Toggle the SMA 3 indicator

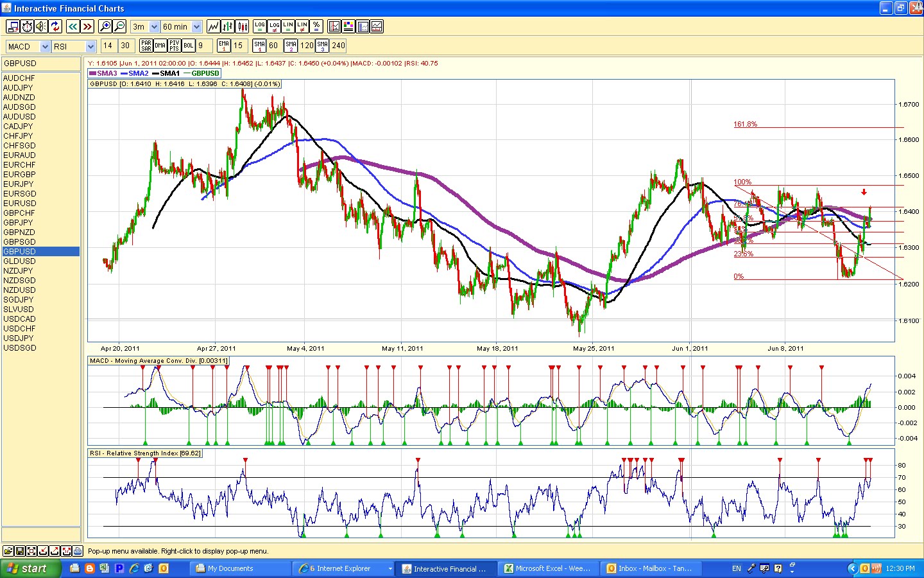point(322,46)
